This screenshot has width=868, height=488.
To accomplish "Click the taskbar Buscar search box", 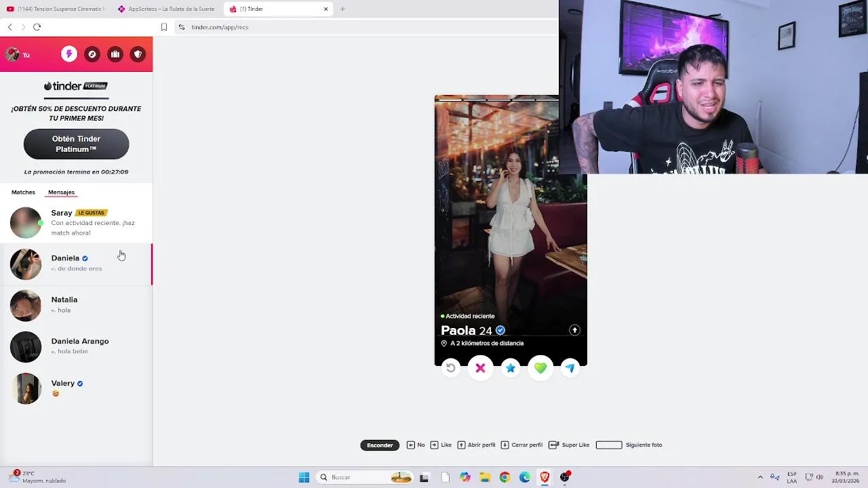I will click(366, 477).
